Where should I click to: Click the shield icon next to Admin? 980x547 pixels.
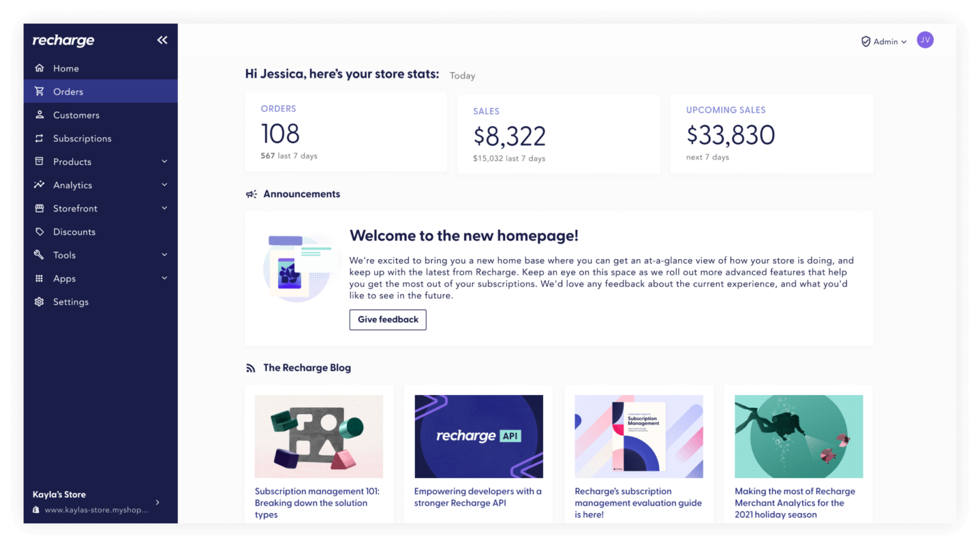point(865,41)
